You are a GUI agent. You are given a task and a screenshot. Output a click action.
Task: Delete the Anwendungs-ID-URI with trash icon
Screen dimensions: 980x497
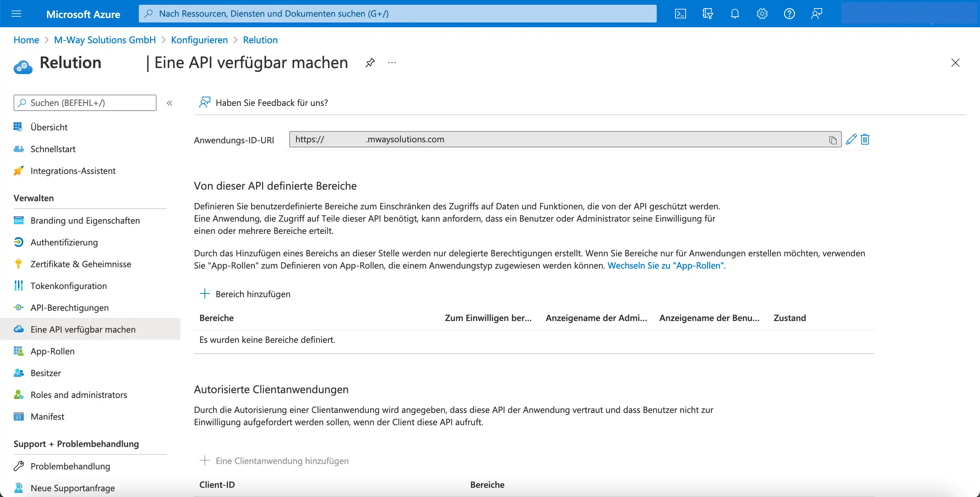coord(865,139)
